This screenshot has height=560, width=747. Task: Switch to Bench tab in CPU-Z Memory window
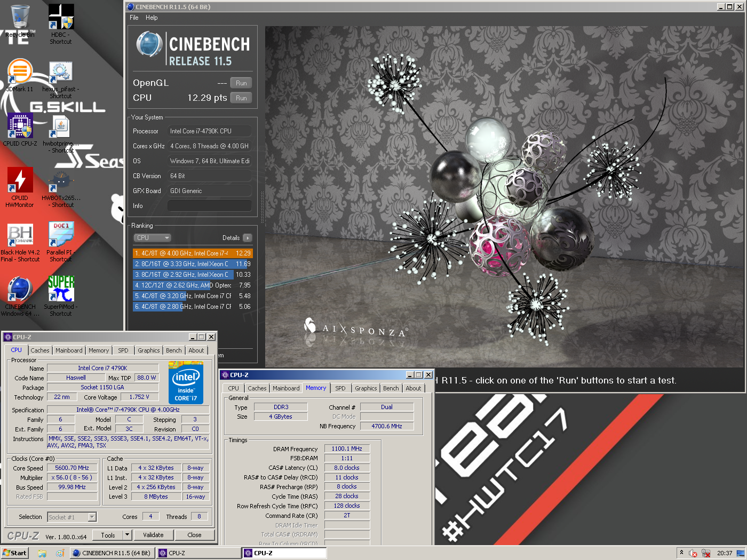[x=391, y=388]
